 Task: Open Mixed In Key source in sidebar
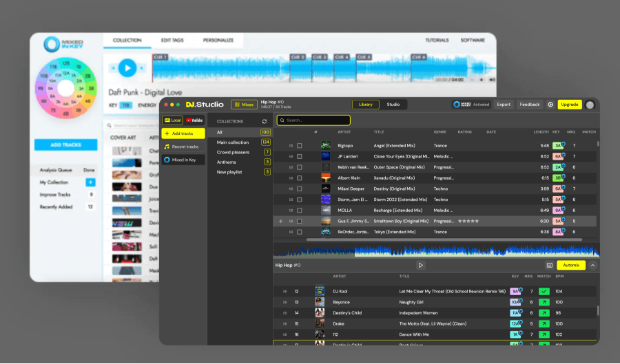[183, 160]
